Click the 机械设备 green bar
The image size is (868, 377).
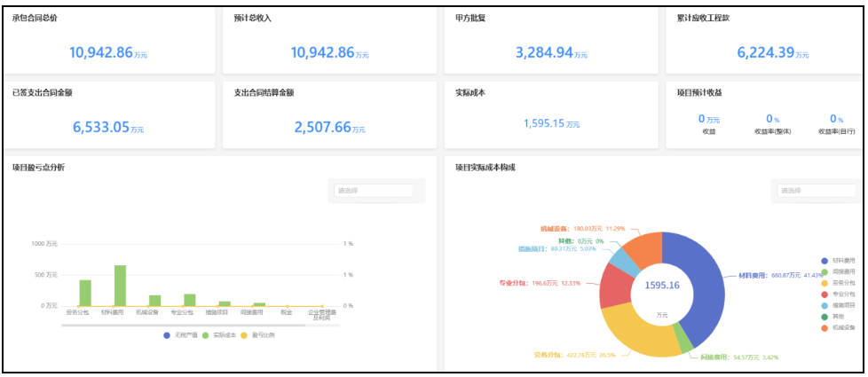click(x=155, y=301)
